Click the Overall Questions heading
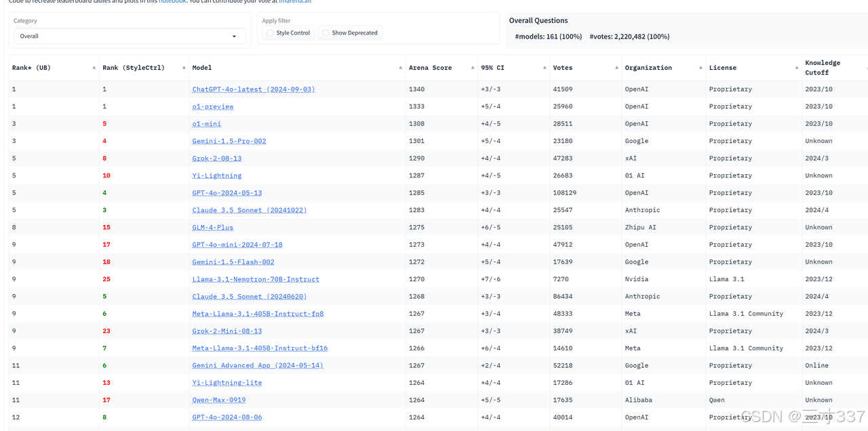This screenshot has height=431, width=868. click(x=538, y=20)
